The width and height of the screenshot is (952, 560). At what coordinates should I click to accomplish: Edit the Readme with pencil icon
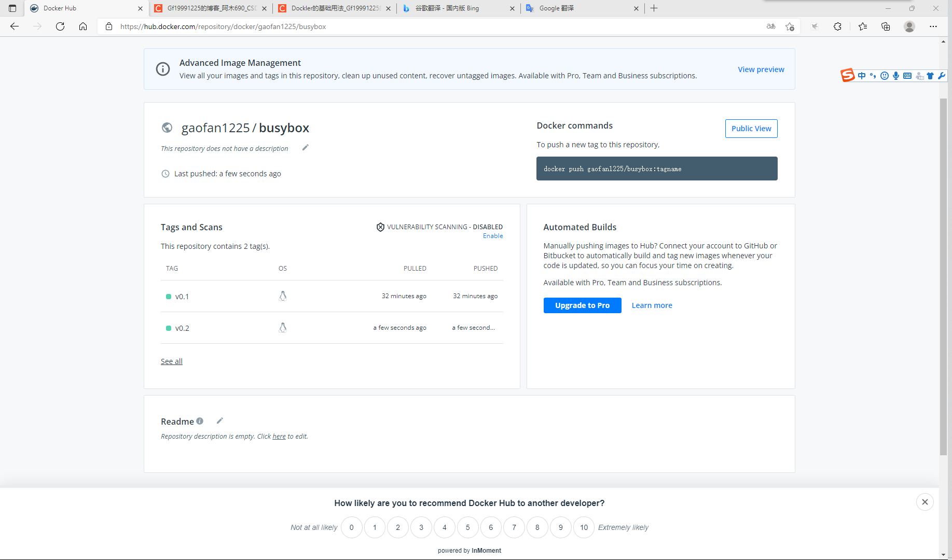click(x=220, y=421)
